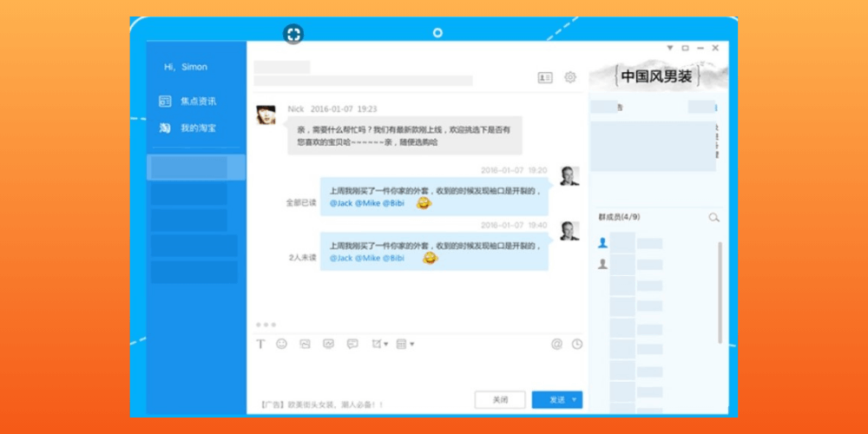Click the screenshot capture tool icon
The image size is (868, 434).
[377, 344]
